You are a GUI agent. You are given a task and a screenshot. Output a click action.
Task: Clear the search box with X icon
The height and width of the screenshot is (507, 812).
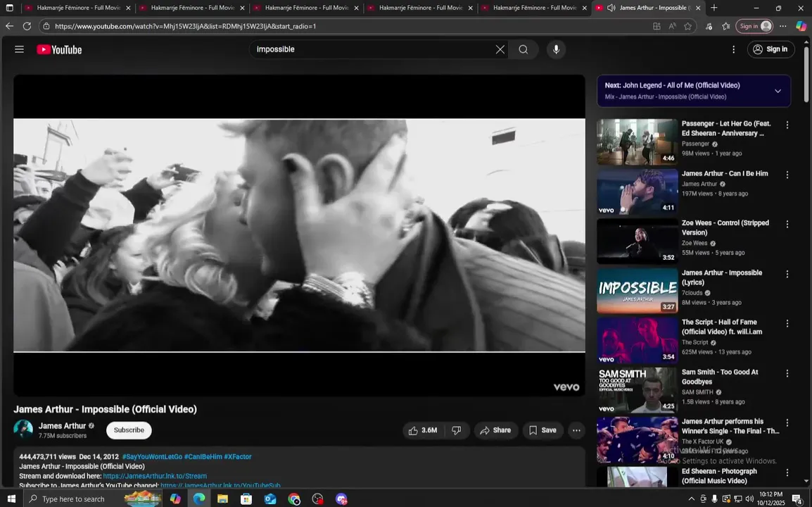(500, 49)
